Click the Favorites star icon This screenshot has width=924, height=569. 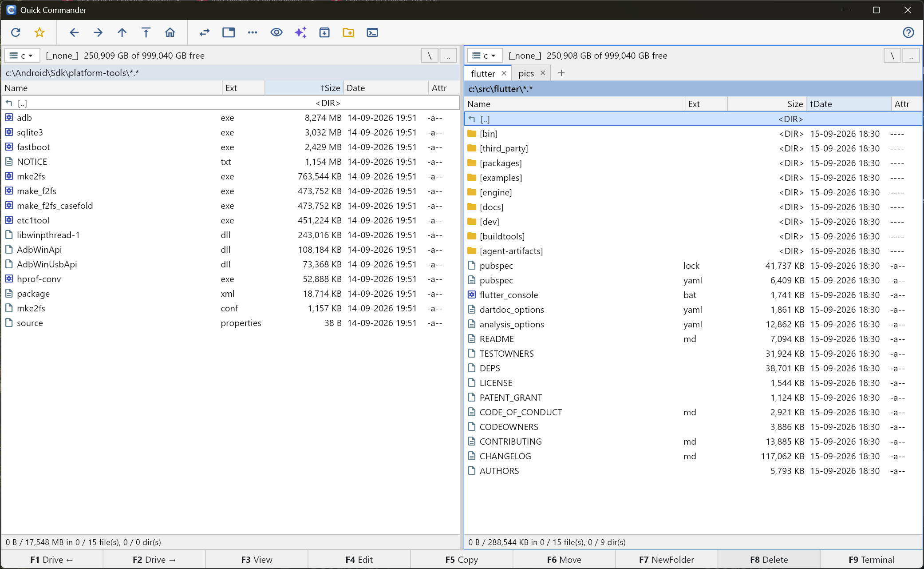pyautogui.click(x=39, y=32)
